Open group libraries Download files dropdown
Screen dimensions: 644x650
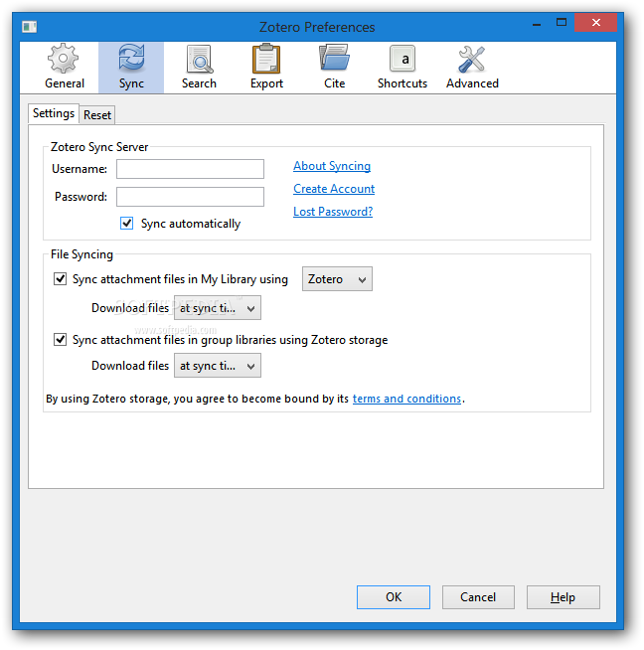218,366
